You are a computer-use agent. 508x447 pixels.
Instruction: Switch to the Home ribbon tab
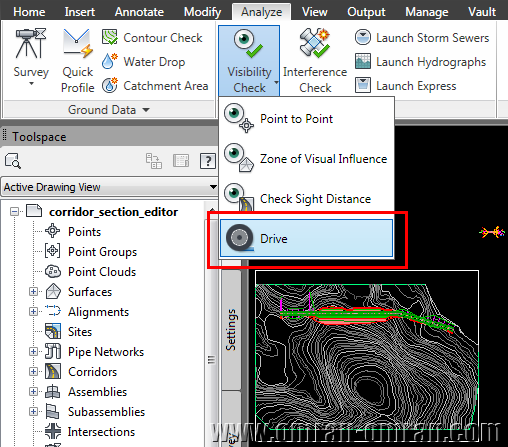(29, 12)
